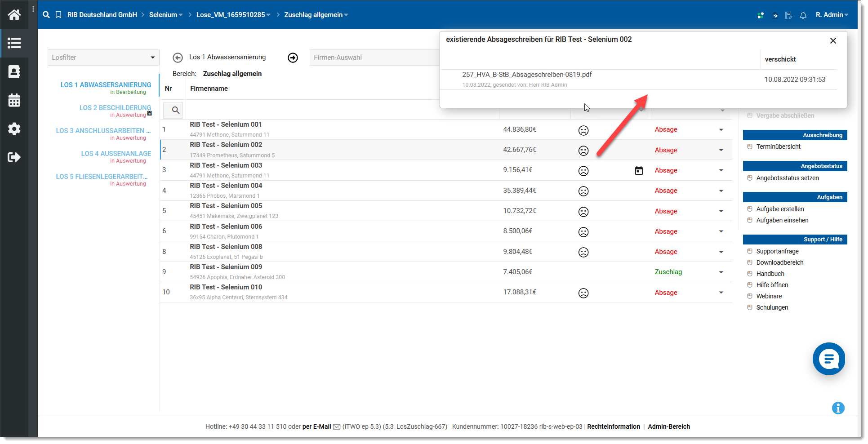868x444 pixels.
Task: Open the notebook with pencil icon
Action: coord(789,15)
